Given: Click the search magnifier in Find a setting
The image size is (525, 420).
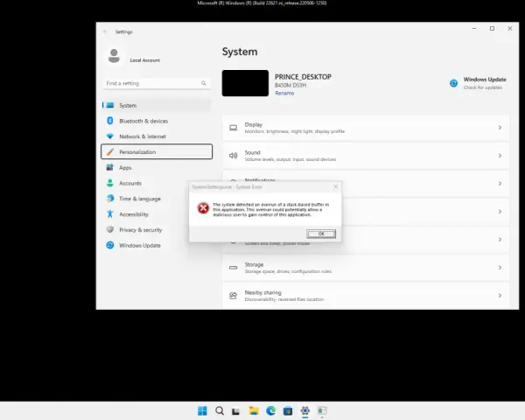Looking at the screenshot, I should coord(204,83).
